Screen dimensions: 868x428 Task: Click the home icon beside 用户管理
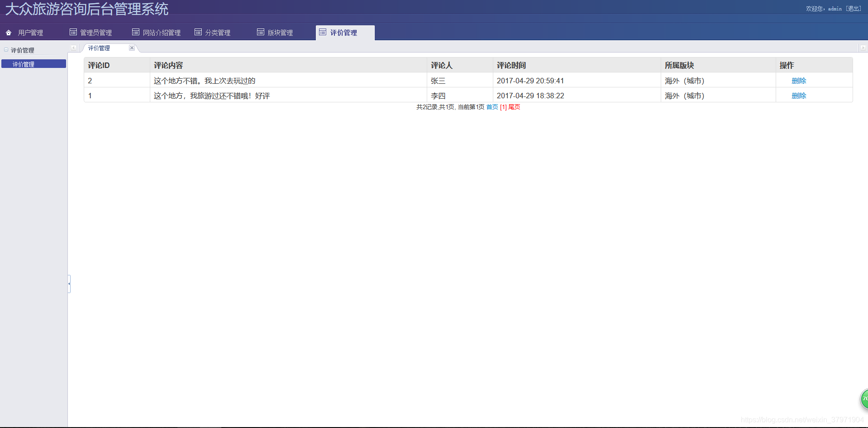[9, 33]
